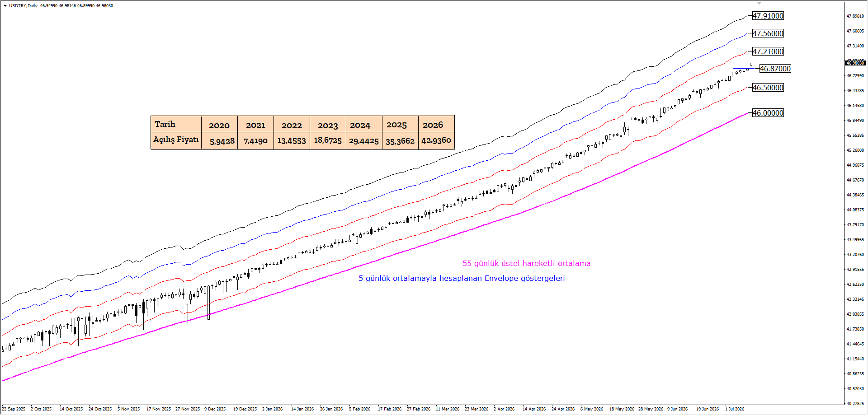
Task: Click the opening price cell 13,4553
Action: 292,141
